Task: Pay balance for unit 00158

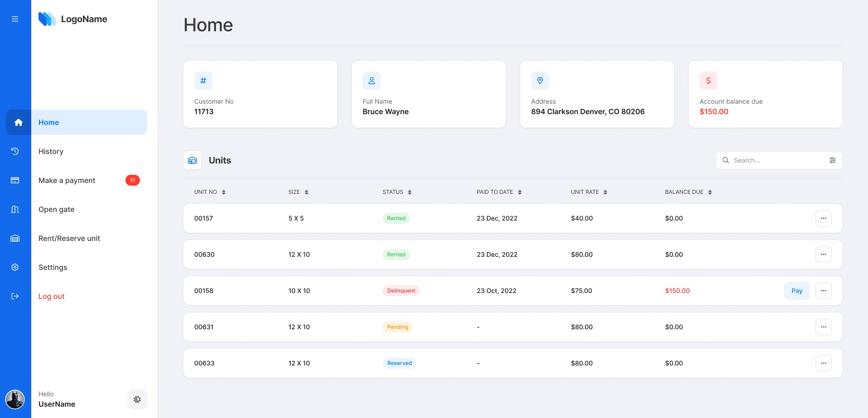Action: (x=797, y=291)
